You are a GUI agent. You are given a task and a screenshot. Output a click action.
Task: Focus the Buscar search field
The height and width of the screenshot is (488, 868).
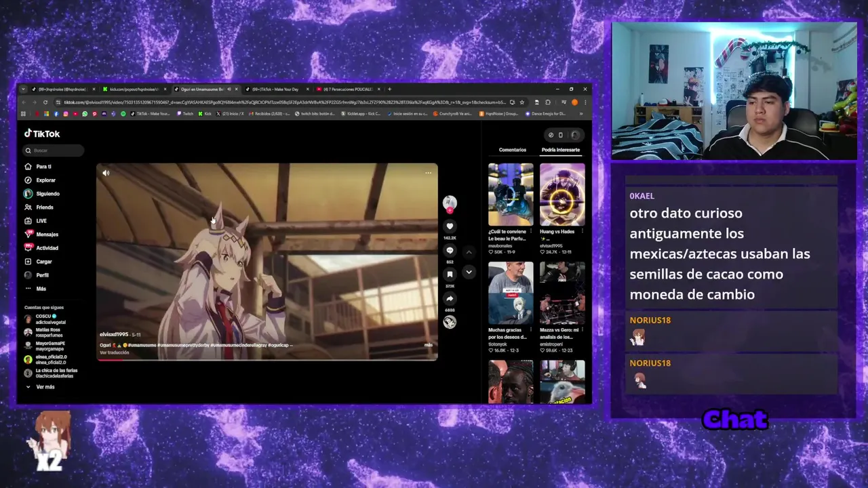54,150
